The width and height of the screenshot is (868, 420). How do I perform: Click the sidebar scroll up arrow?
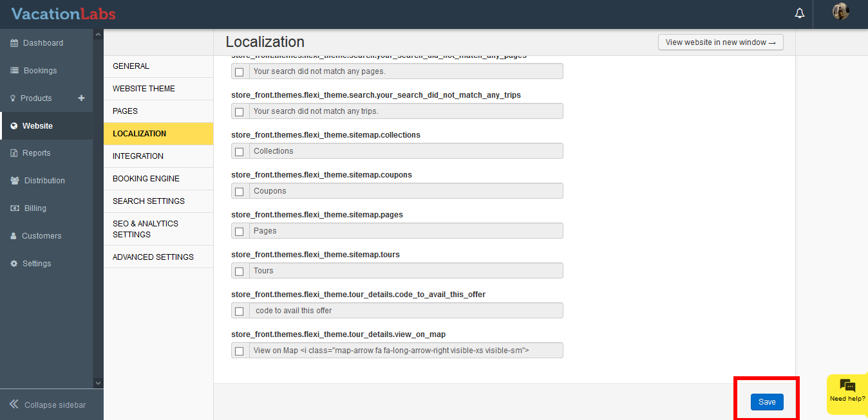click(98, 34)
